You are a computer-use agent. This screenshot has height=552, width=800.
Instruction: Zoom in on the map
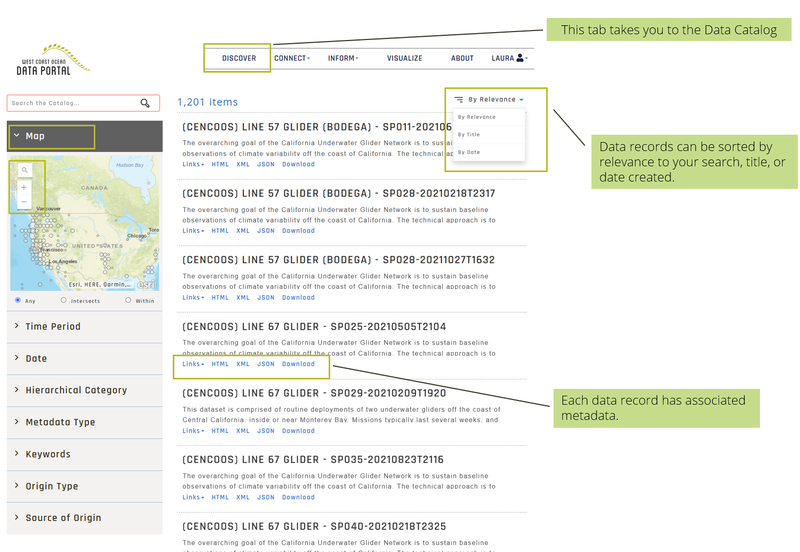pyautogui.click(x=24, y=187)
